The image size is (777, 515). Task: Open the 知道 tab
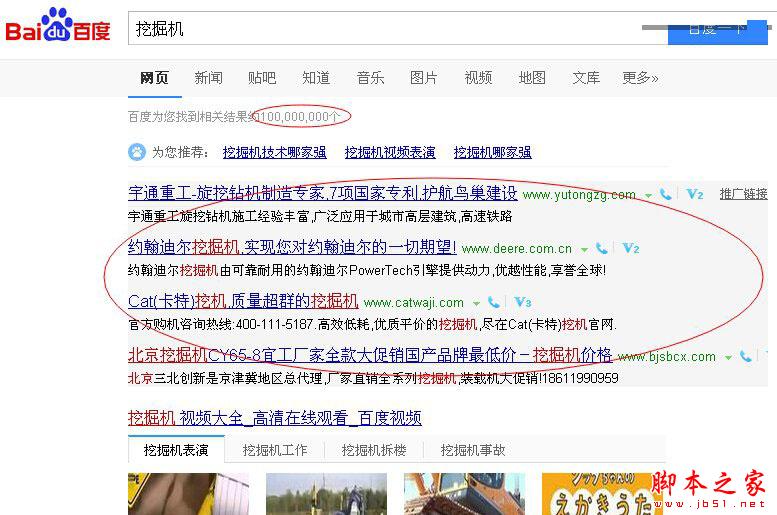(x=316, y=78)
